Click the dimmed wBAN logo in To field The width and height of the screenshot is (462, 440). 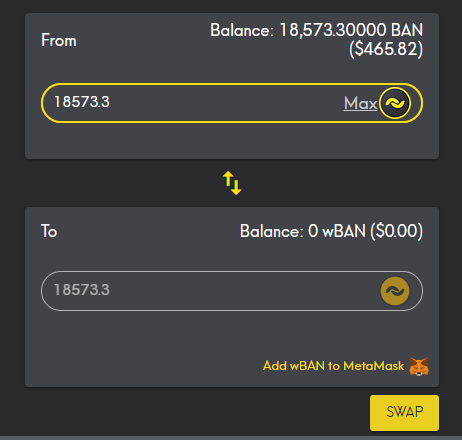(x=395, y=291)
